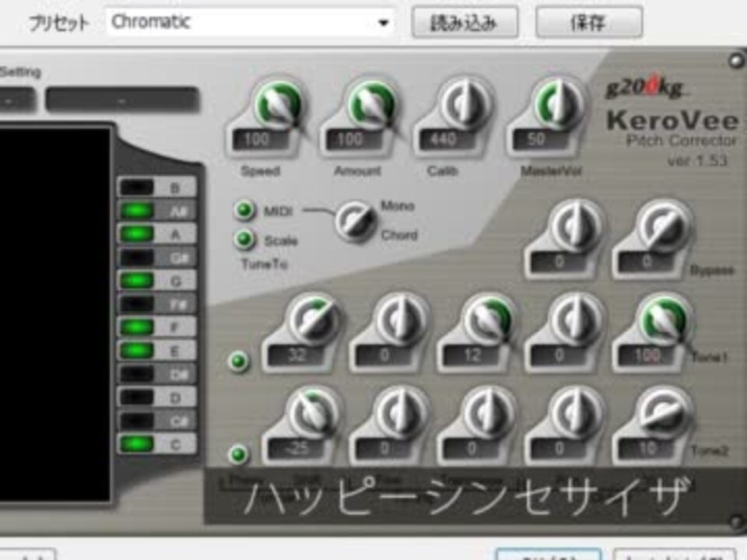Click the Tone1 zero knob between 32 and 12
The height and width of the screenshot is (560, 747).
(x=401, y=320)
